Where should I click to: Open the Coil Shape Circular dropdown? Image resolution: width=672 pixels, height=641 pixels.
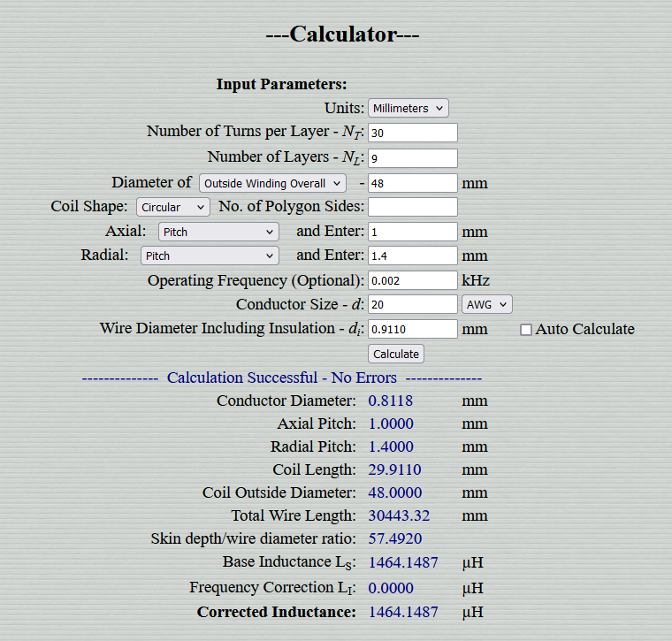(172, 208)
